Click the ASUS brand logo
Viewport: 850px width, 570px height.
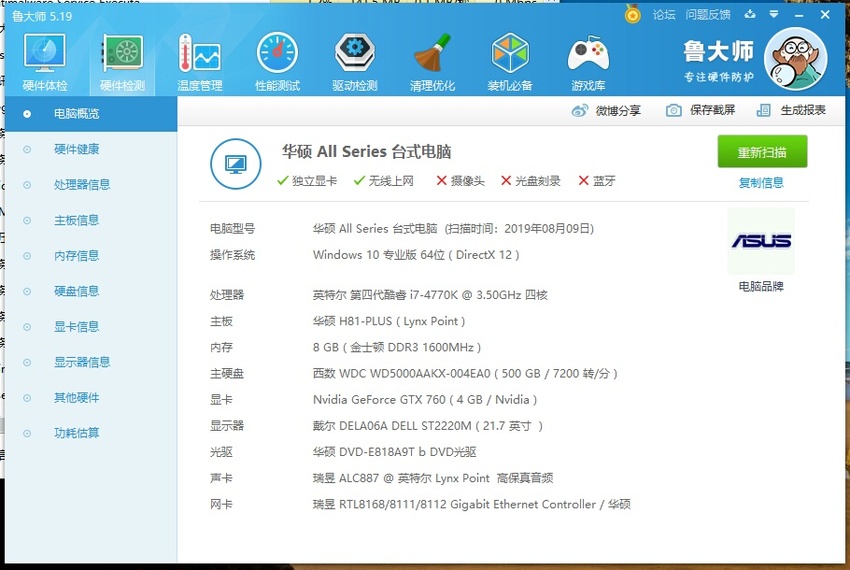coord(761,241)
